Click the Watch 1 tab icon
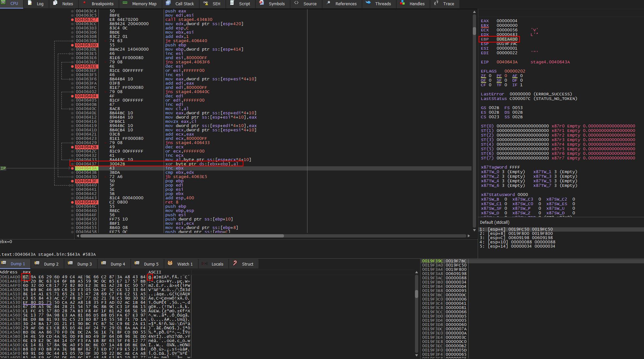The width and height of the screenshot is (644, 359). pyautogui.click(x=170, y=263)
